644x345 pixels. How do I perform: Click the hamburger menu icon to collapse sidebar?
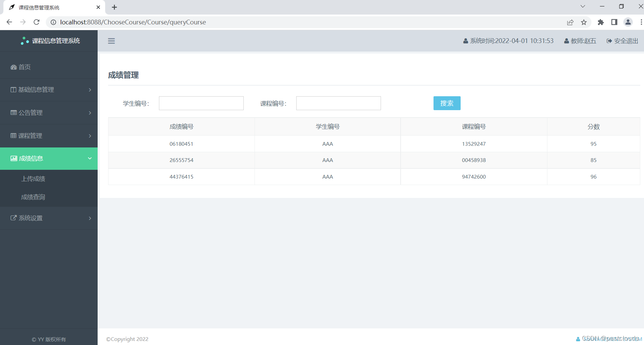point(111,41)
